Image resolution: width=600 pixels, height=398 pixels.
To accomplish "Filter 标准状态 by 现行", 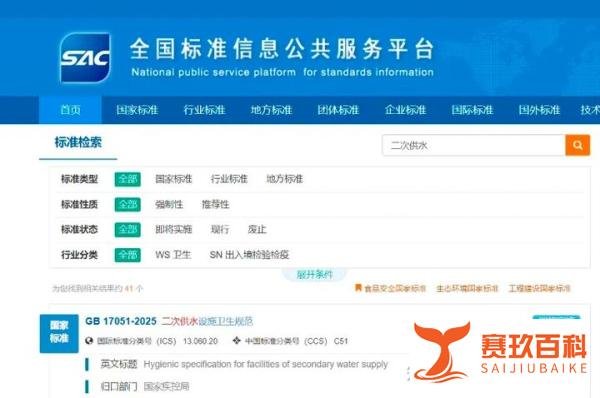I will tap(220, 230).
